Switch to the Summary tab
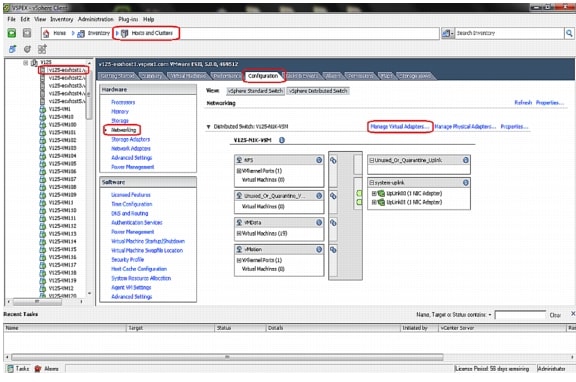The width and height of the screenshot is (576, 382). click(151, 76)
